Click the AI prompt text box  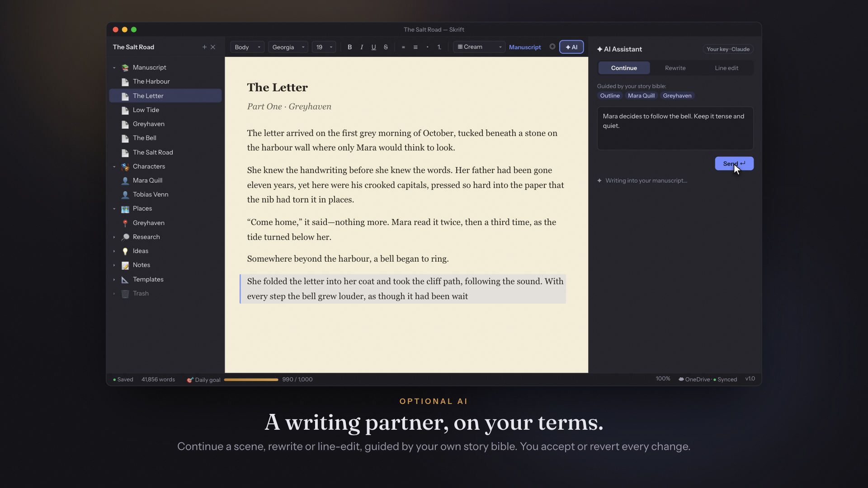coord(675,128)
